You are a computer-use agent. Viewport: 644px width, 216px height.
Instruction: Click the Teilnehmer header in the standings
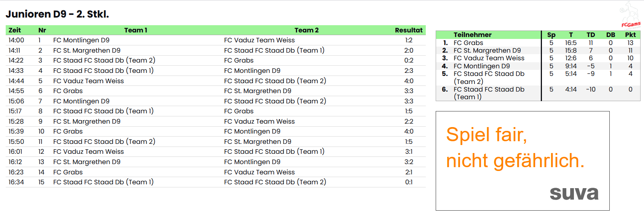pos(472,35)
